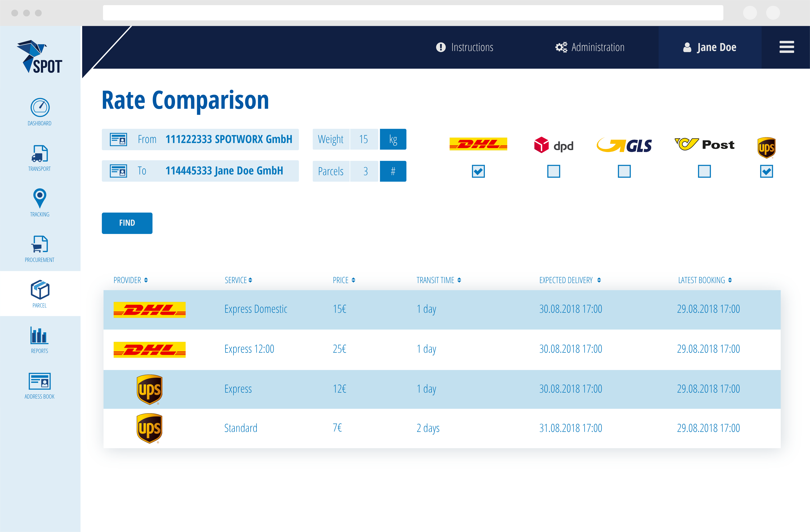
Task: Uncheck the DHL carrier checkbox
Action: (478, 171)
